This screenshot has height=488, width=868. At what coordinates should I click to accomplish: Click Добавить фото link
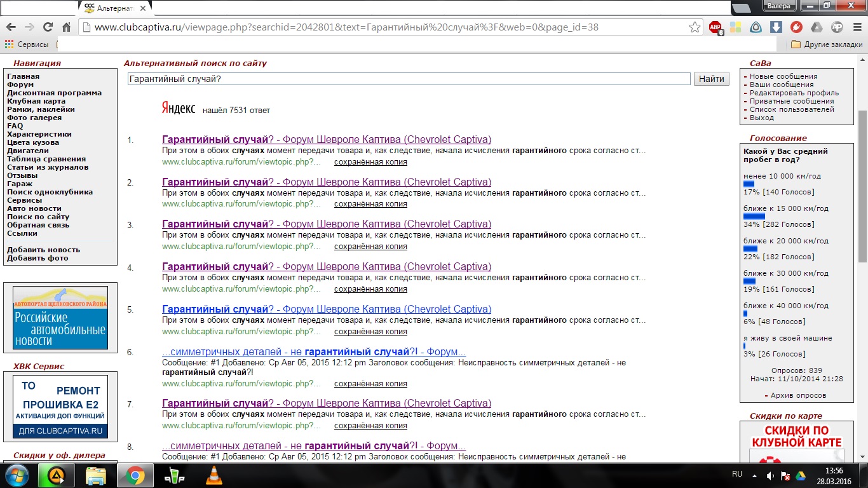[37, 258]
